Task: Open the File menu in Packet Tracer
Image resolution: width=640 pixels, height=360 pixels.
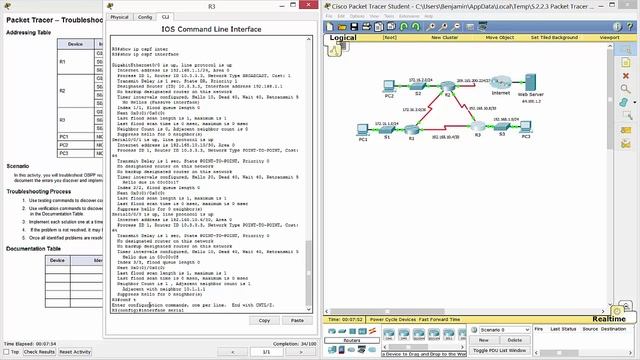Action: (329, 16)
